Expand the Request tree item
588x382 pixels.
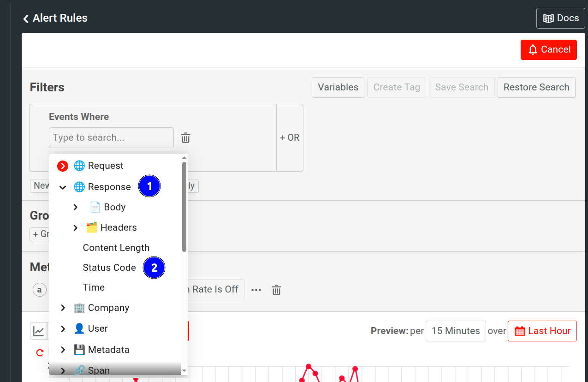pos(62,165)
